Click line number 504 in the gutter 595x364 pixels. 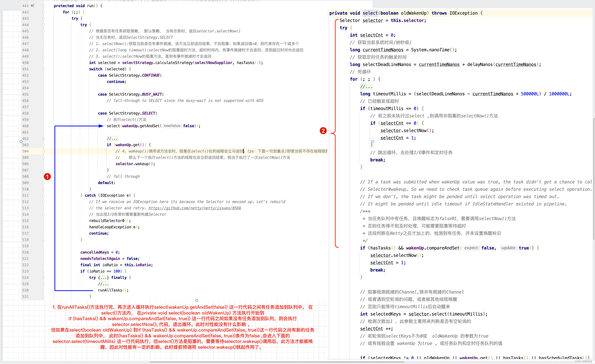[25, 151]
